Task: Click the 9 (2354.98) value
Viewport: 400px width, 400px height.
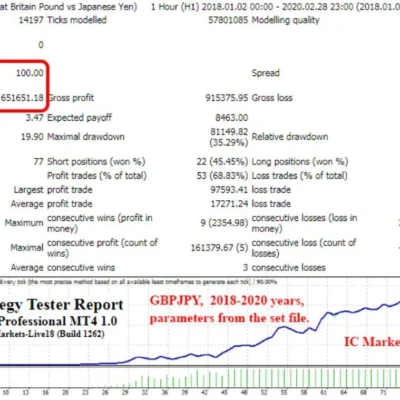Action: 224,223
